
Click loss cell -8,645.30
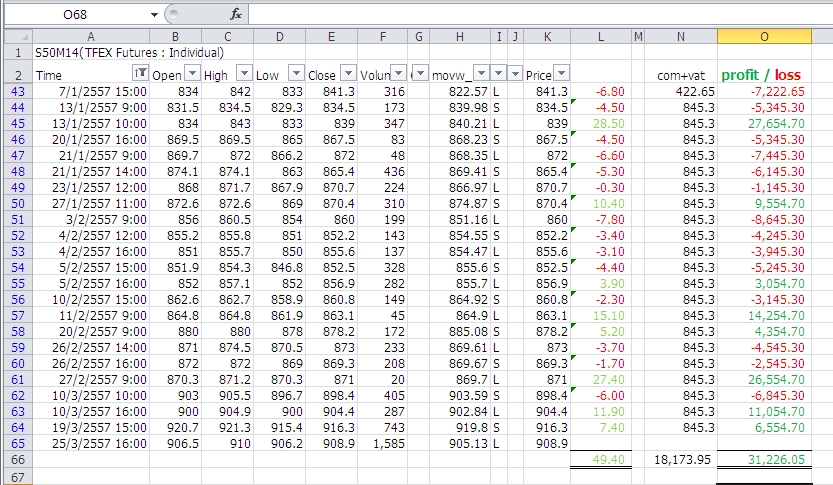click(764, 219)
